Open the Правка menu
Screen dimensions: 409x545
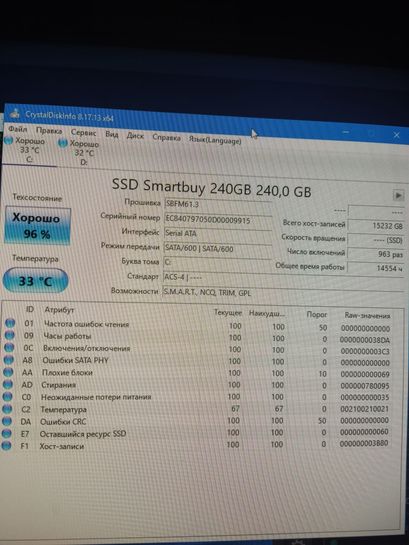pyautogui.click(x=49, y=131)
